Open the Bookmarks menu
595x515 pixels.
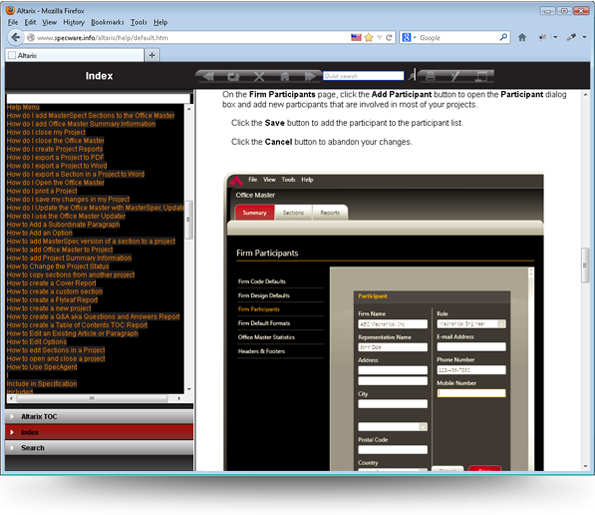click(107, 22)
